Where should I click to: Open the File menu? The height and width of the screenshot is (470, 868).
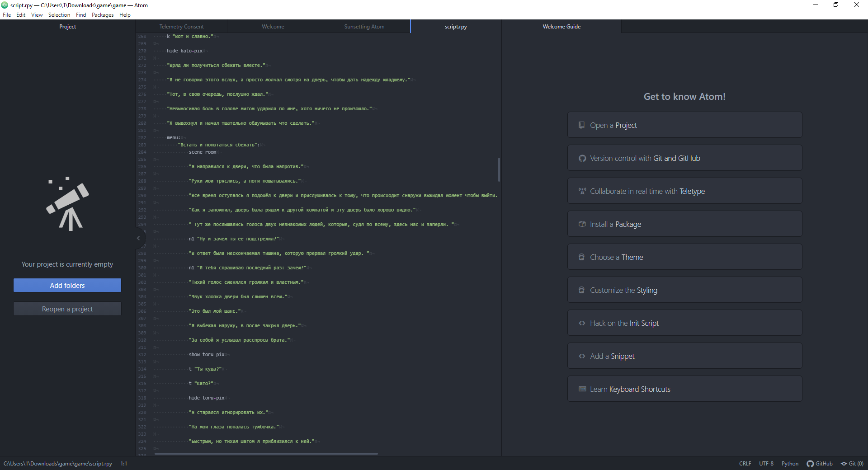pyautogui.click(x=7, y=15)
